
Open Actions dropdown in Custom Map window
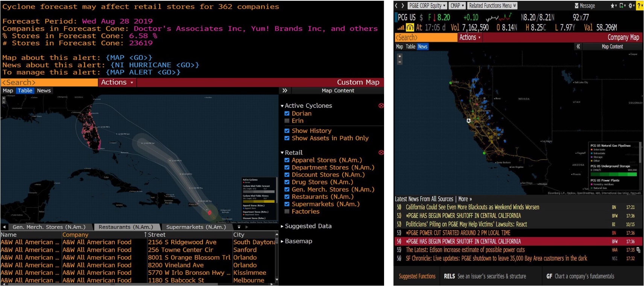(x=117, y=82)
